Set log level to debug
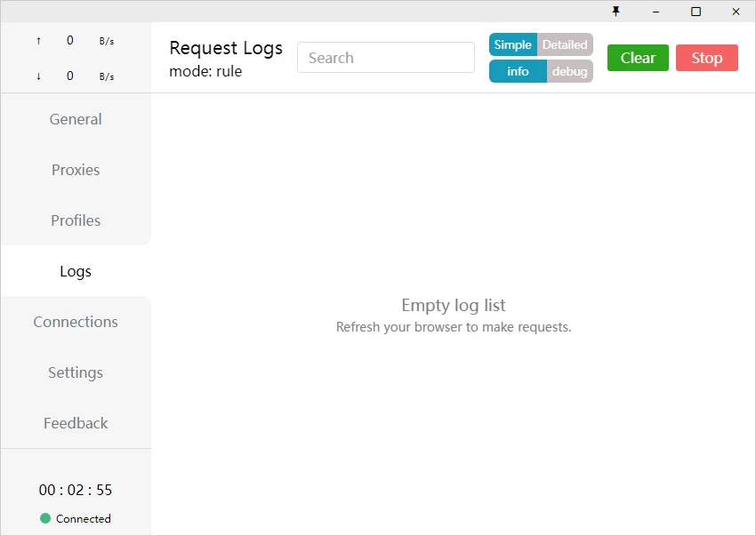Screen dimensions: 756x536 coord(569,71)
